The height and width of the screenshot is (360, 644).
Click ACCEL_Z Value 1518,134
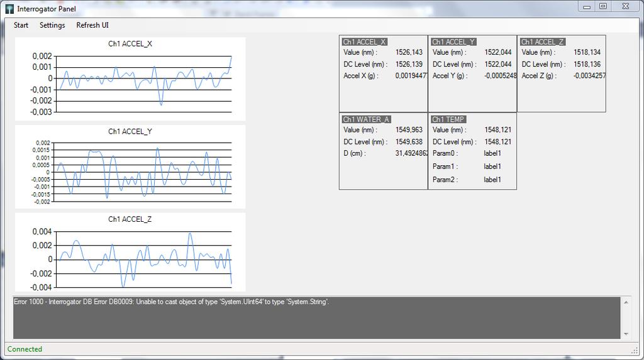(587, 52)
